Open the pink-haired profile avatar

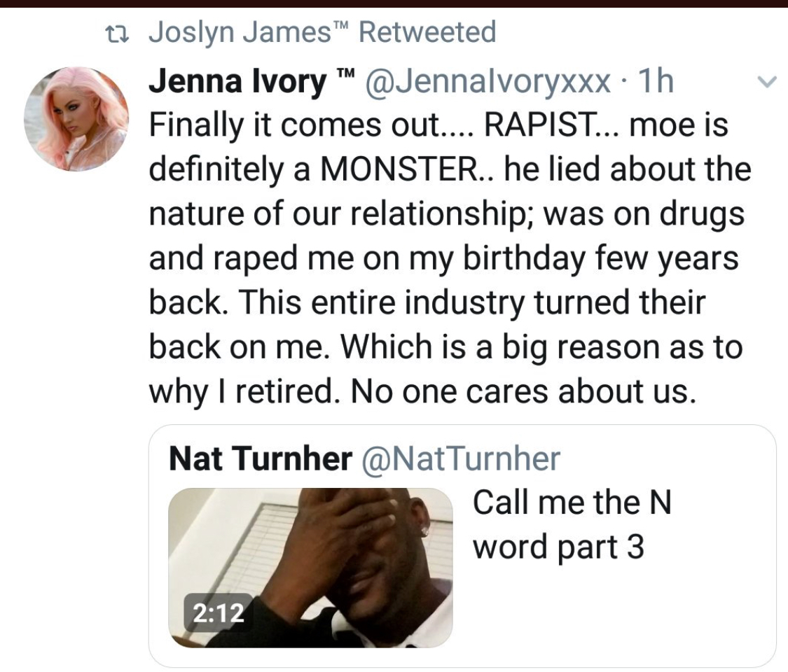click(x=76, y=119)
